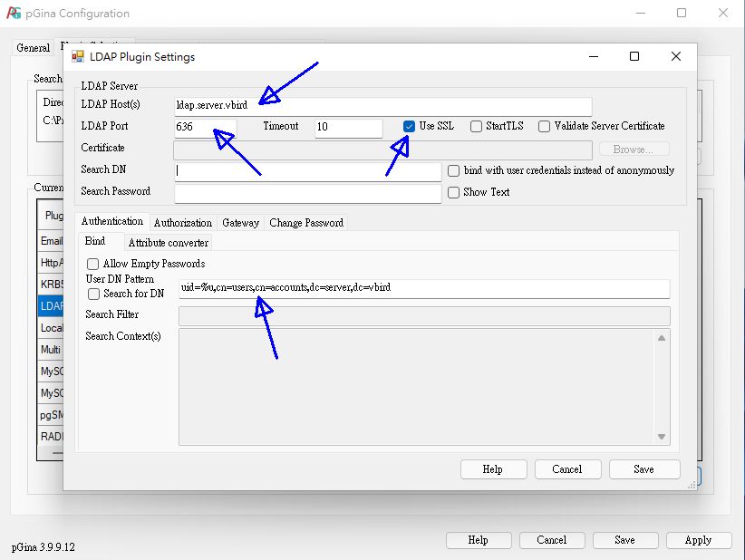Select the Attribute converter sub-tab

pyautogui.click(x=168, y=243)
